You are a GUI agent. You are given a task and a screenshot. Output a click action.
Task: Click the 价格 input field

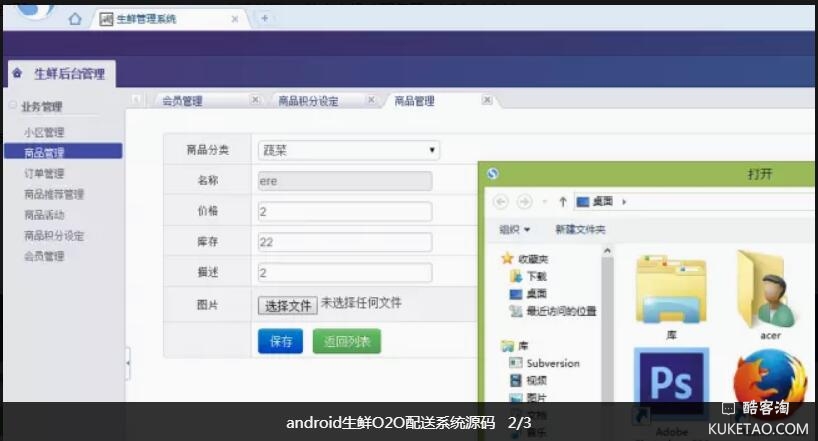click(x=345, y=211)
